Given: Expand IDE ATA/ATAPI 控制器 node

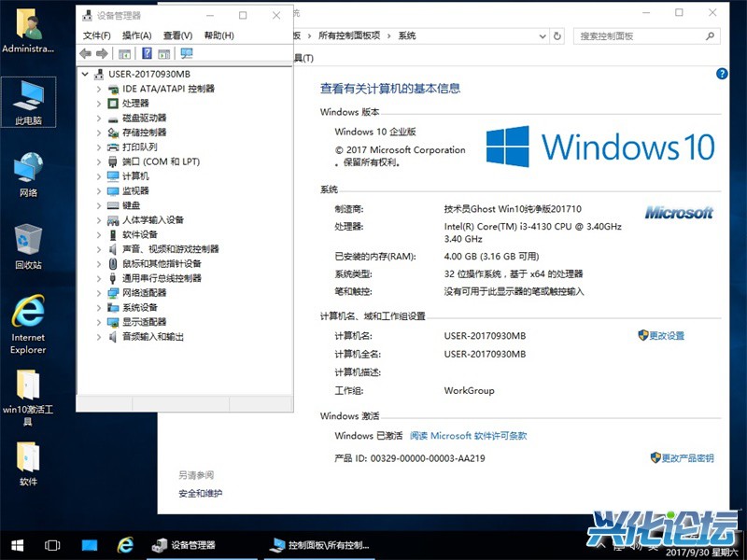Looking at the screenshot, I should coord(99,89).
